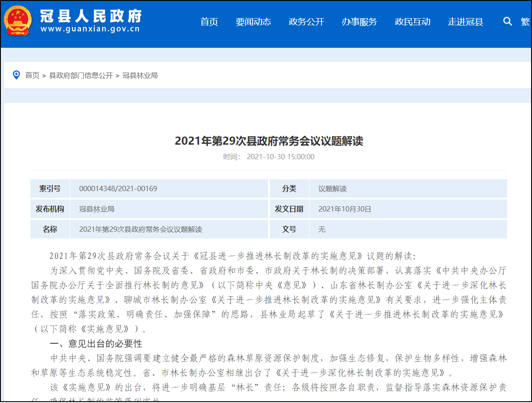Viewport: 532px width, 403px height.
Task: Open the 政民互动 navigation menu
Action: [413, 22]
